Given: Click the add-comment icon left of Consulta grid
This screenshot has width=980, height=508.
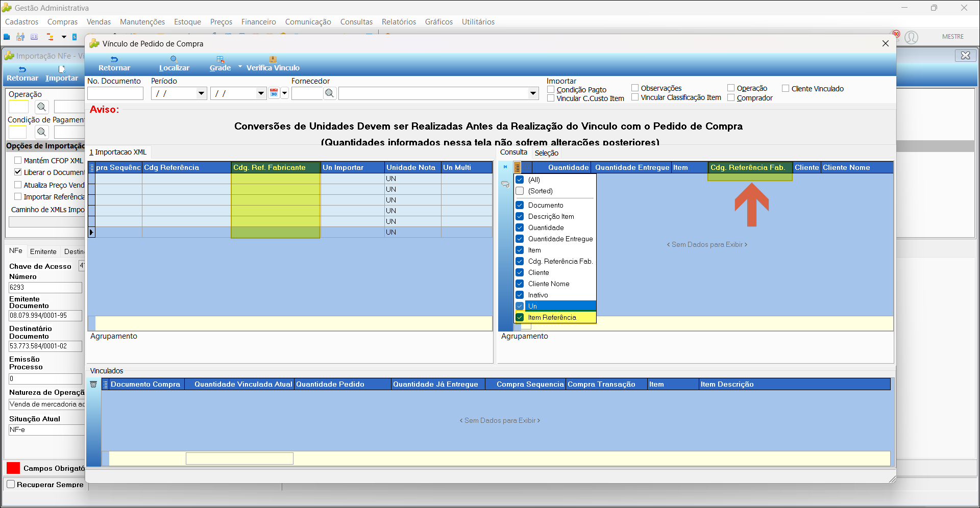Looking at the screenshot, I should click(x=505, y=184).
